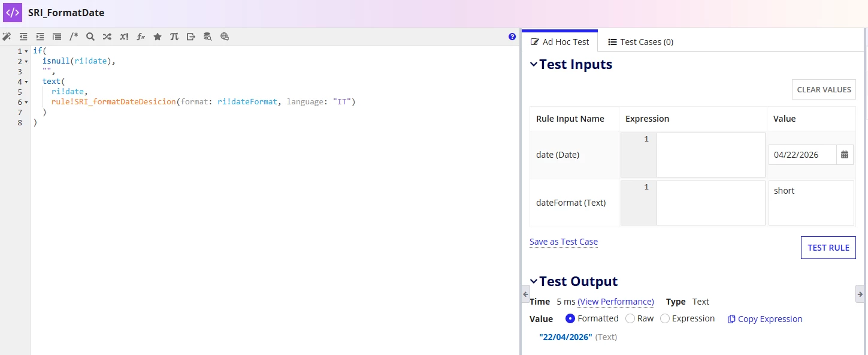The width and height of the screenshot is (868, 355).
Task: Click the dateFormat (Text) row label
Action: (x=571, y=203)
